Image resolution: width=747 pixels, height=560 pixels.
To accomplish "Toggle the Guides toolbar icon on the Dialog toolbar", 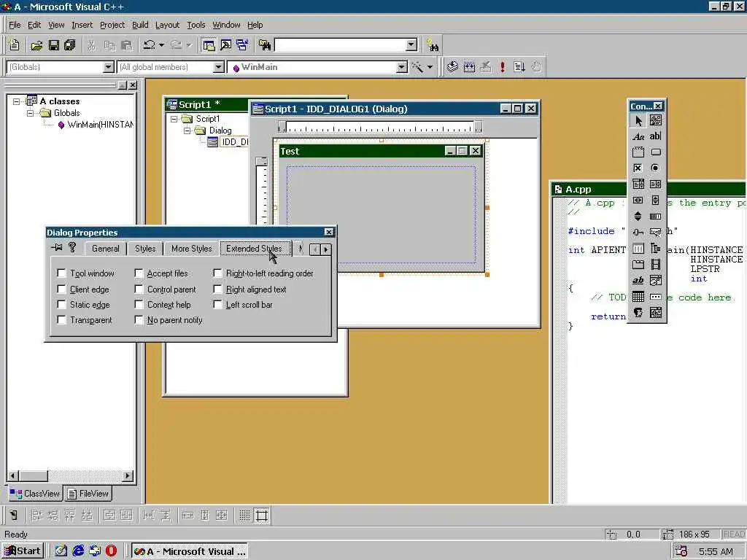I will 262,516.
